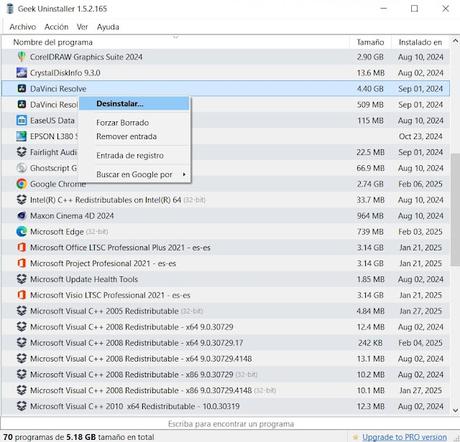Select Microsoft Project Profesional 2021 name text

click(x=103, y=263)
